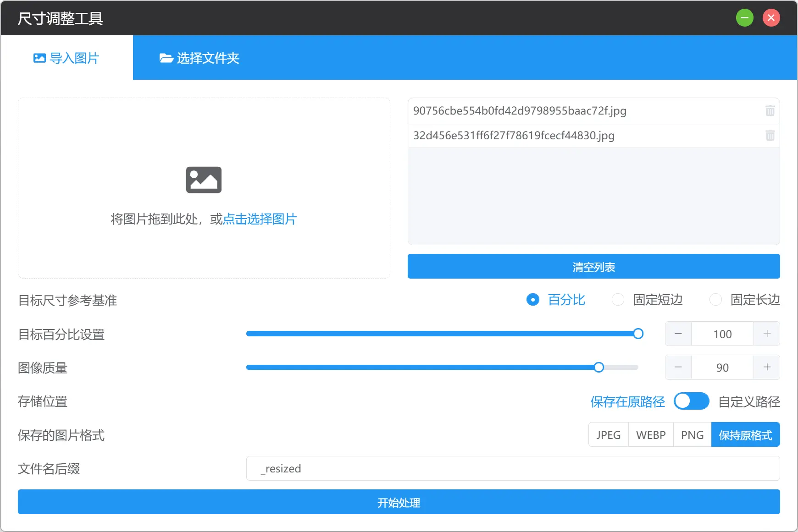Select JPEG as the save format
The height and width of the screenshot is (532, 798).
click(x=609, y=434)
